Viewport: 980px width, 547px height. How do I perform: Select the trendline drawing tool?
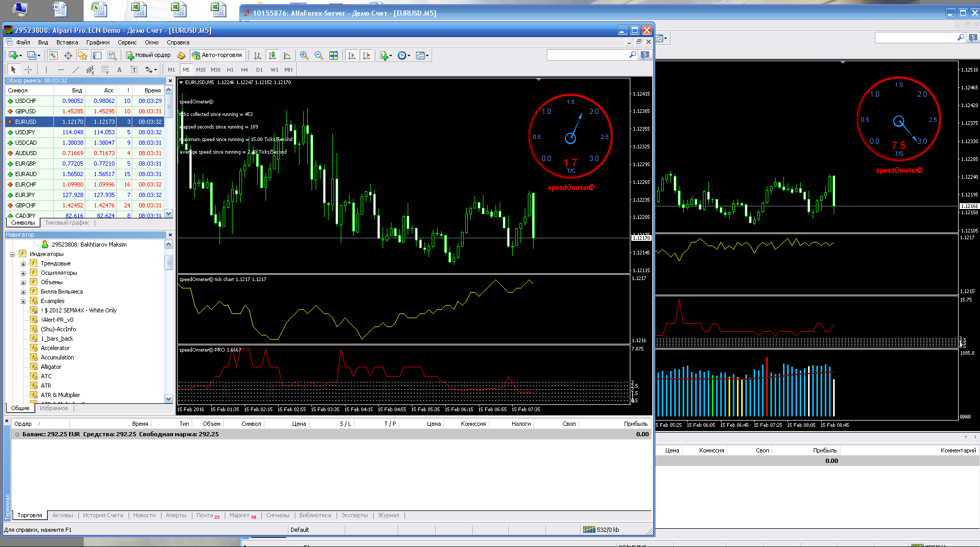click(x=76, y=69)
